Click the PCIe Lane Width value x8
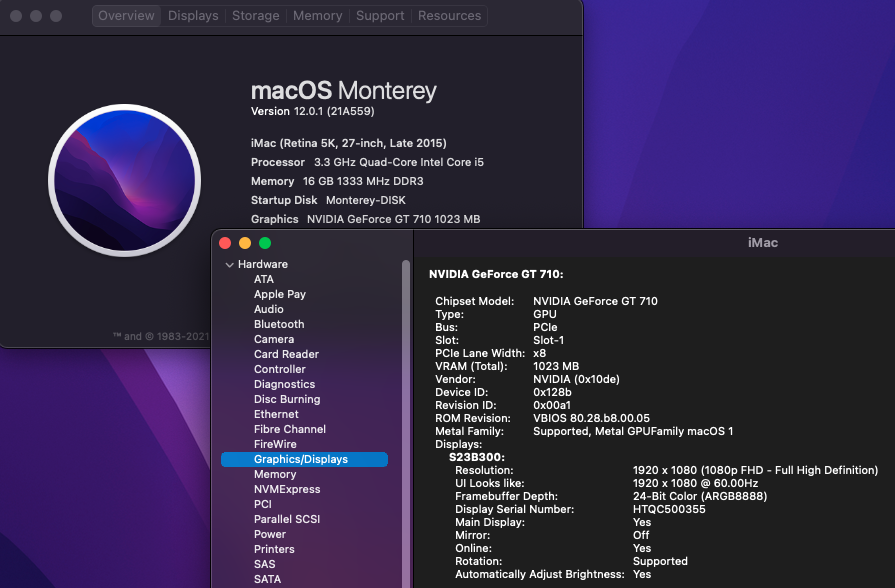895x588 pixels. tap(539, 353)
